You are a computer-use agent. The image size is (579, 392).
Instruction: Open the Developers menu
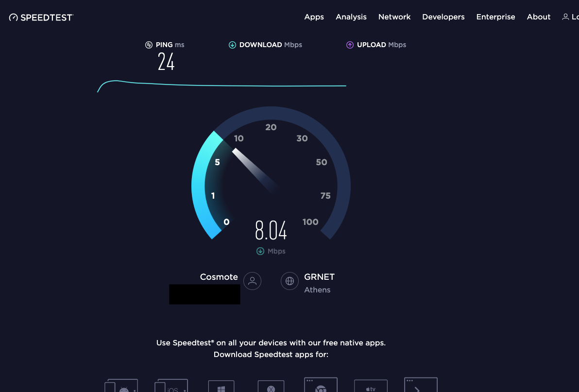(443, 17)
